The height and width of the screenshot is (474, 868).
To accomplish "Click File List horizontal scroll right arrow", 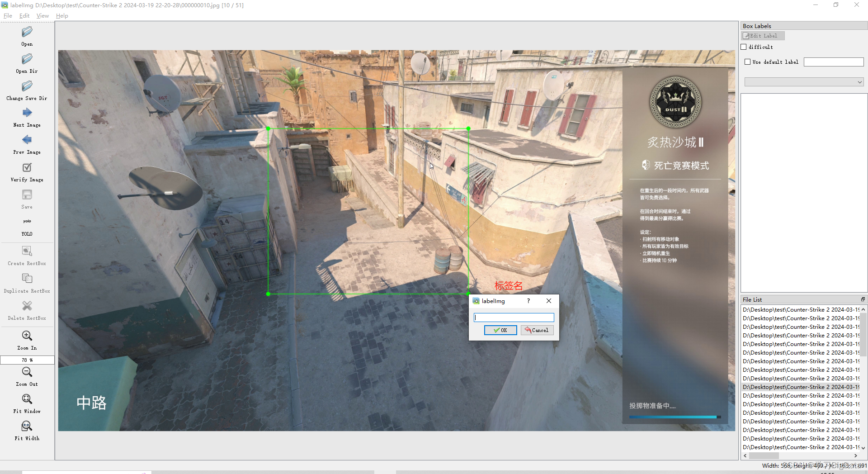I will 856,455.
